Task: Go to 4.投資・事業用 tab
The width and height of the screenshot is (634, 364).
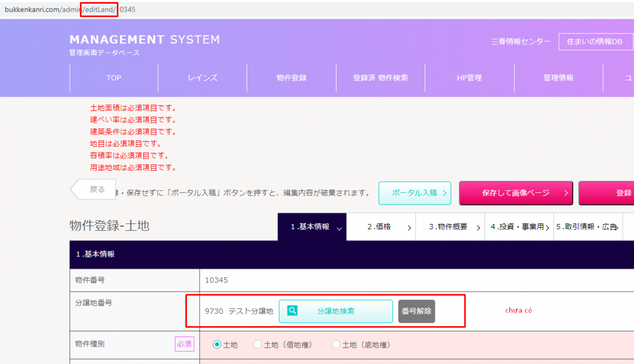Action: point(519,227)
